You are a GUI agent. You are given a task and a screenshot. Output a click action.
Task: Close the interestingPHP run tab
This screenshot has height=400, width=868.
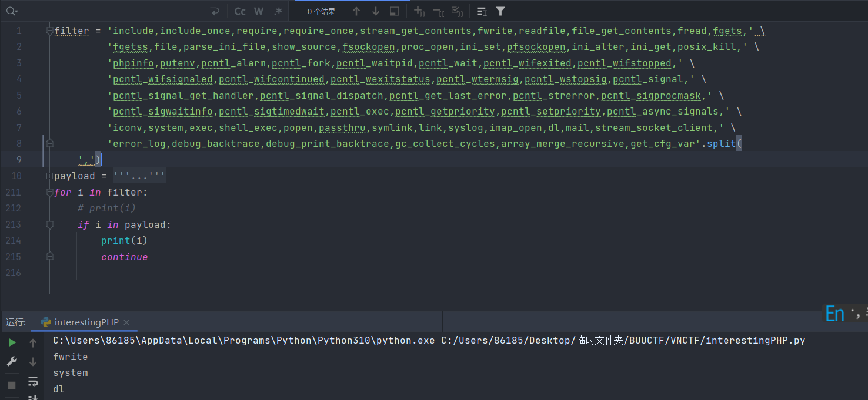[x=126, y=322]
